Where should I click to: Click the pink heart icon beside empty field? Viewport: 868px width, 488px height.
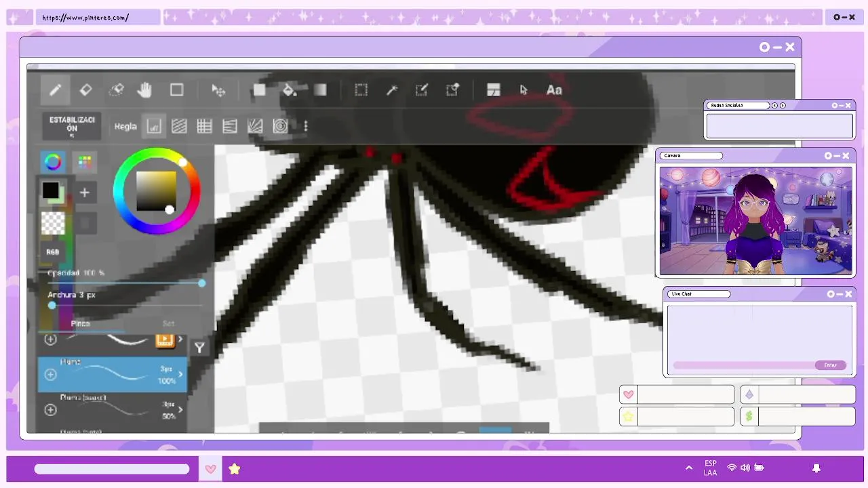click(x=629, y=394)
